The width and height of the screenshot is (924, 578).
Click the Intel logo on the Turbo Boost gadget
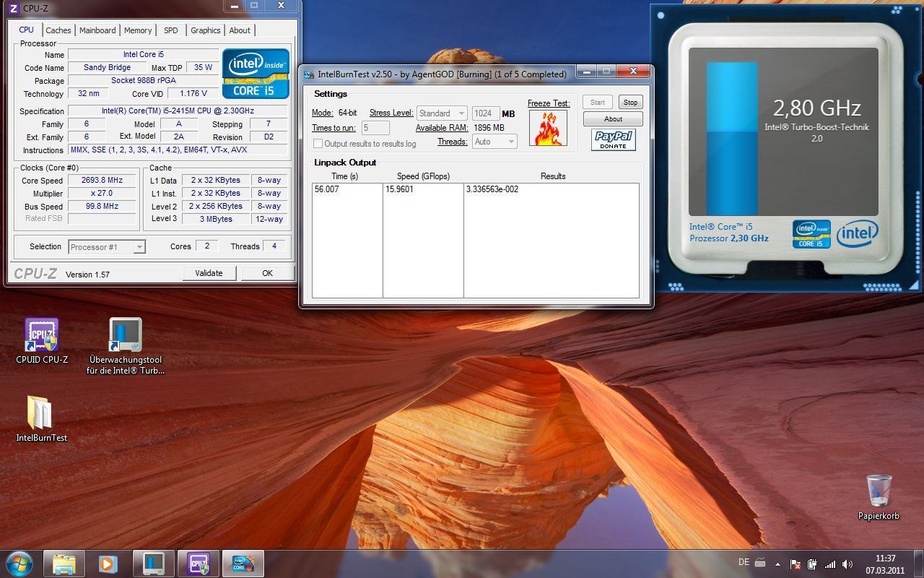tap(857, 234)
